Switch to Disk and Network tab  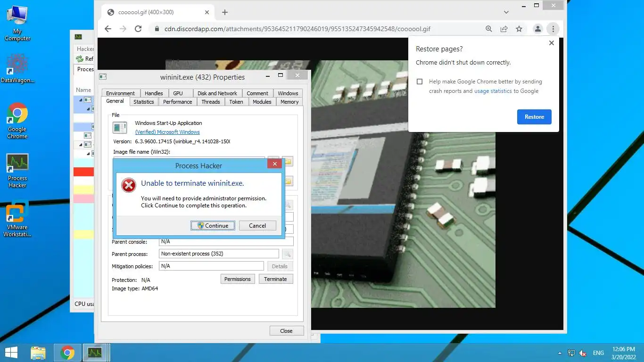217,93
